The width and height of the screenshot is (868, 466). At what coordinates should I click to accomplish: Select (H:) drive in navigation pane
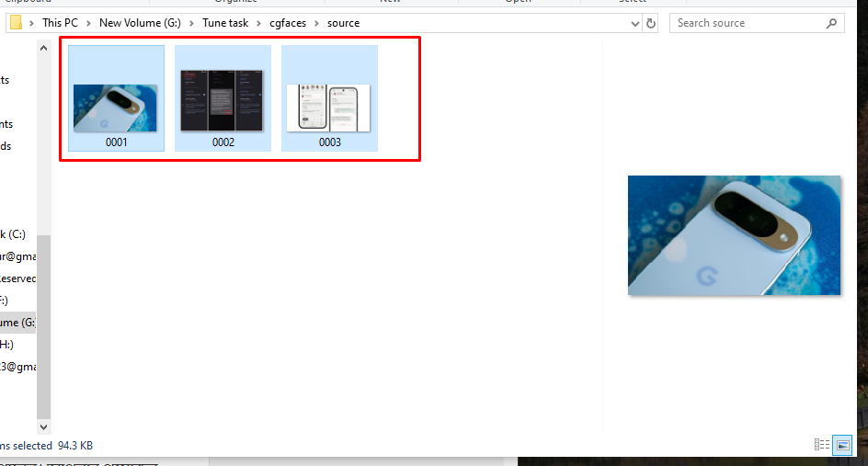(x=6, y=345)
